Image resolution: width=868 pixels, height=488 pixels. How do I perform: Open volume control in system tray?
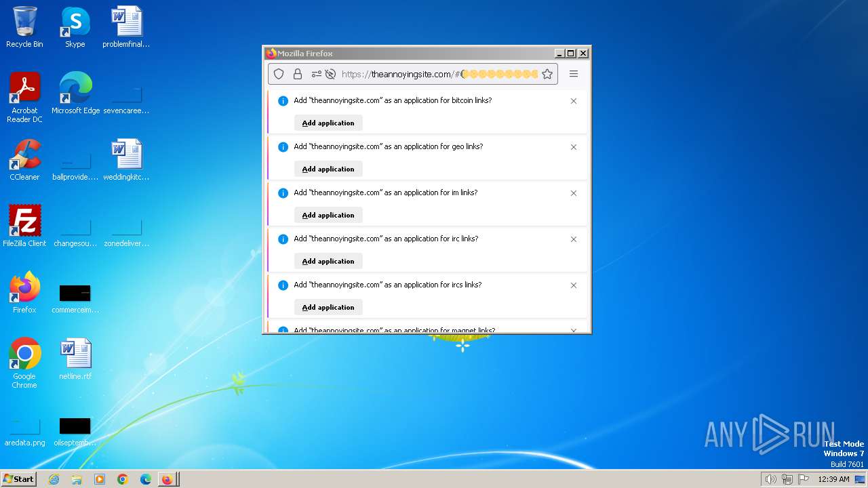[770, 479]
